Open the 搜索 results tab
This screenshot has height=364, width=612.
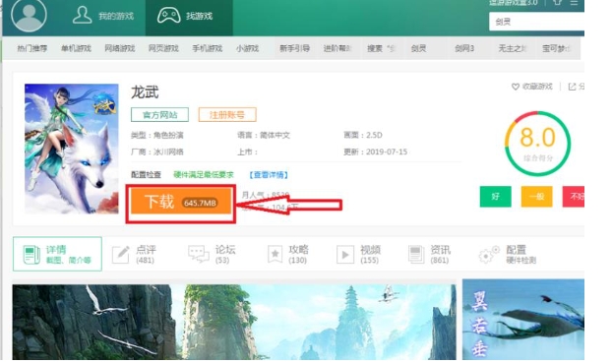pos(381,48)
